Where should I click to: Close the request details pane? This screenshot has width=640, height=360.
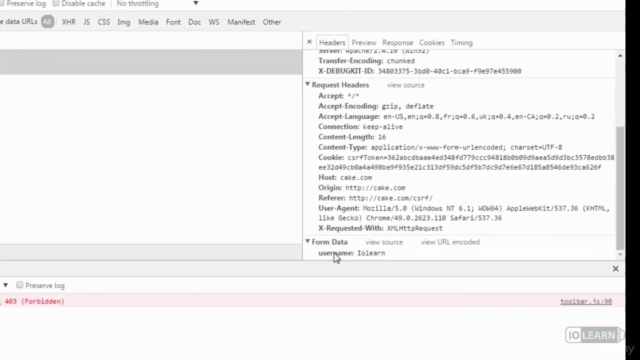(309, 42)
